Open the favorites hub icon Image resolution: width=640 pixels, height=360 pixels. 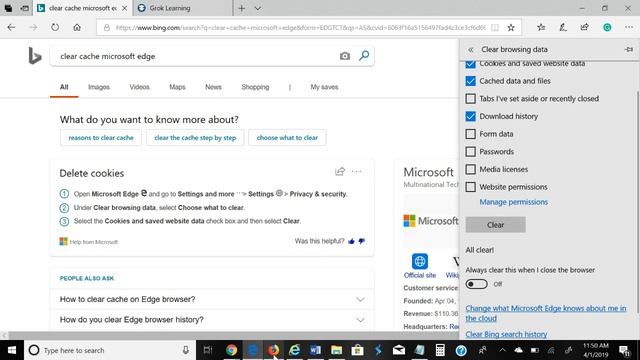point(541,27)
